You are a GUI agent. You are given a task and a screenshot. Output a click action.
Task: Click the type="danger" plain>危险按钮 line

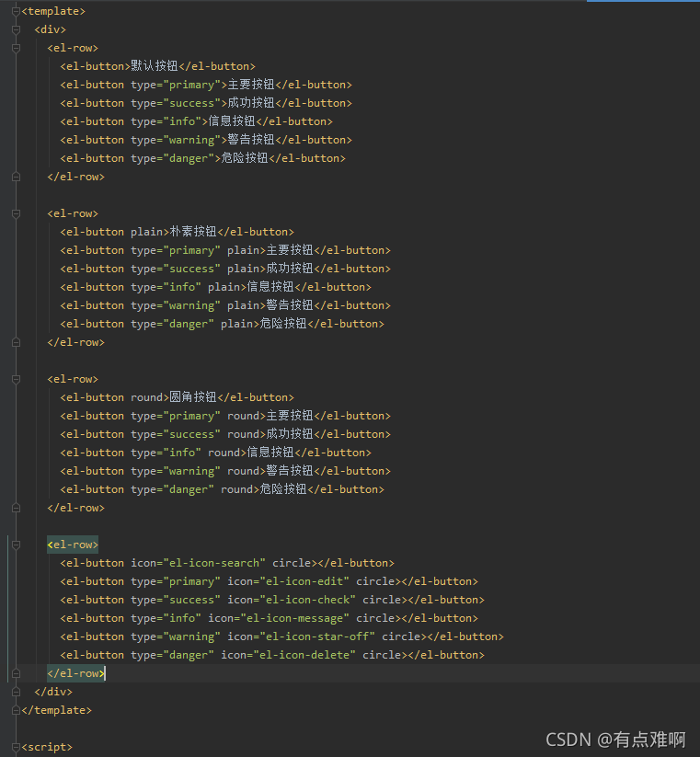point(222,324)
